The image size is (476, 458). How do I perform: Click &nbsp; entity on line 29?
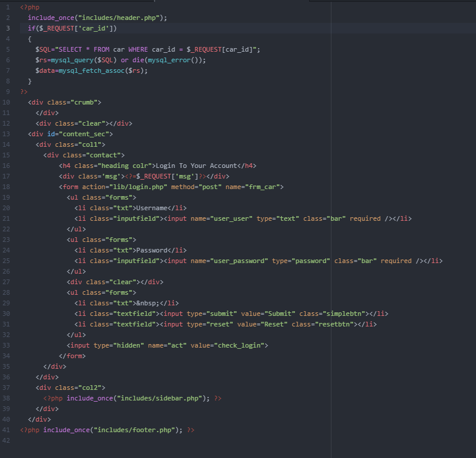point(148,304)
